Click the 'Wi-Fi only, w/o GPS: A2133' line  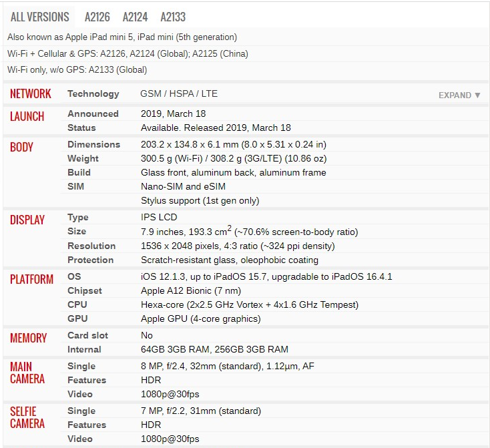[x=77, y=69]
